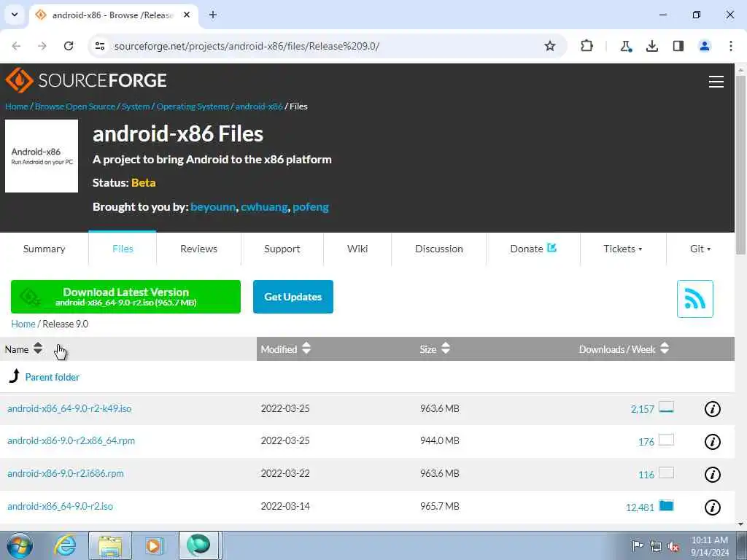Click Home link above the file list

(x=23, y=324)
